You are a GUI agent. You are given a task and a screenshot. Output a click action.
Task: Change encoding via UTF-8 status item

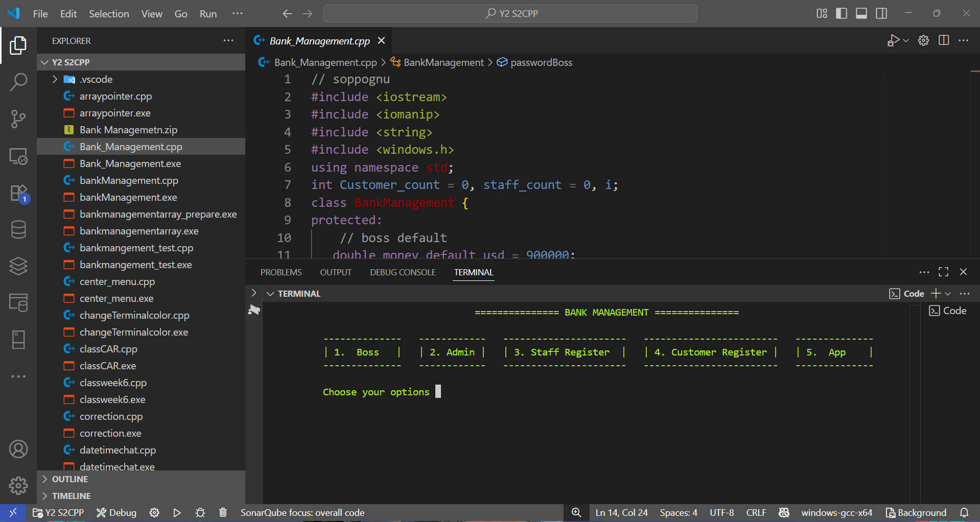click(721, 512)
